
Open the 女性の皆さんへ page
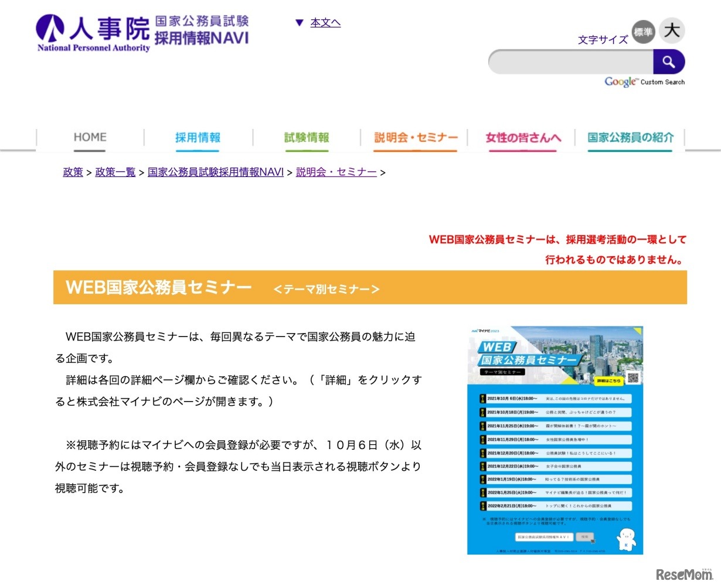click(522, 137)
